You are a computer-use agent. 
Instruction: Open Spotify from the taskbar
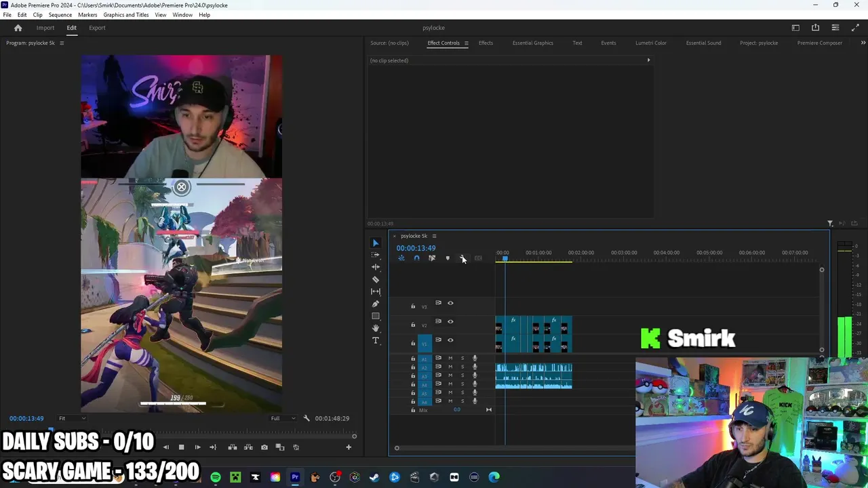tap(216, 477)
